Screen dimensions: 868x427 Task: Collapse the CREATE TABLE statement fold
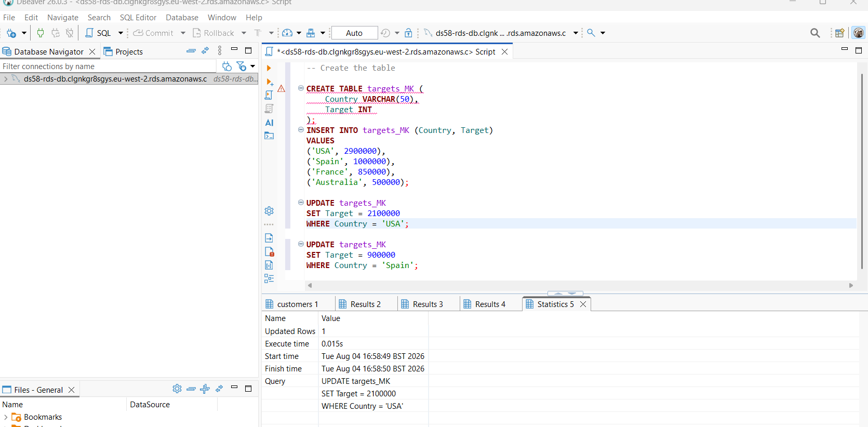click(x=301, y=88)
